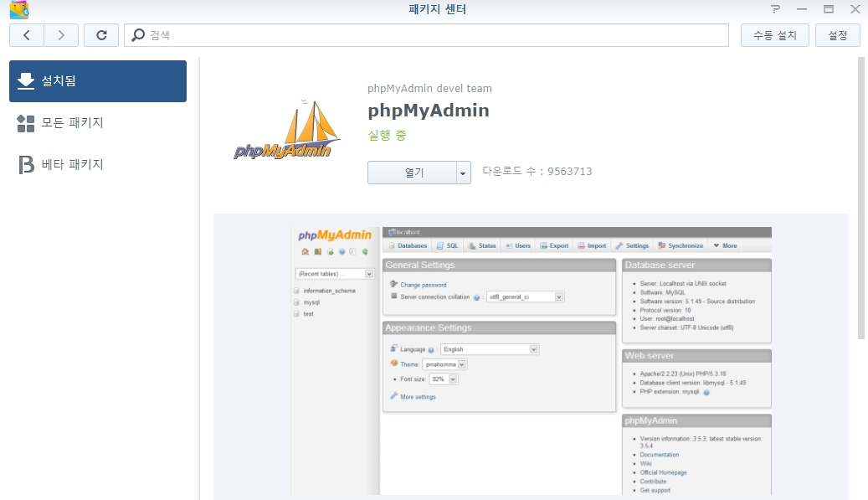Go forward with the right arrow button

pyautogui.click(x=61, y=35)
